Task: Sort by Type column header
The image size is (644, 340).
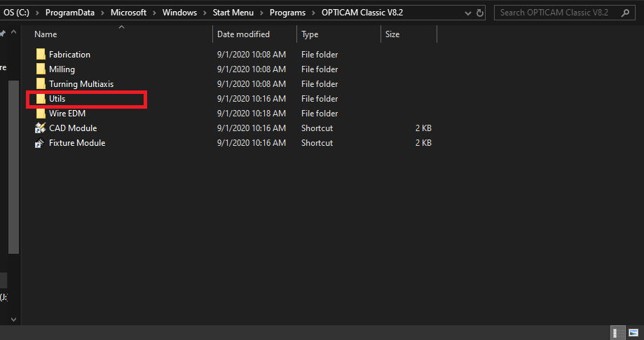Action: [310, 34]
